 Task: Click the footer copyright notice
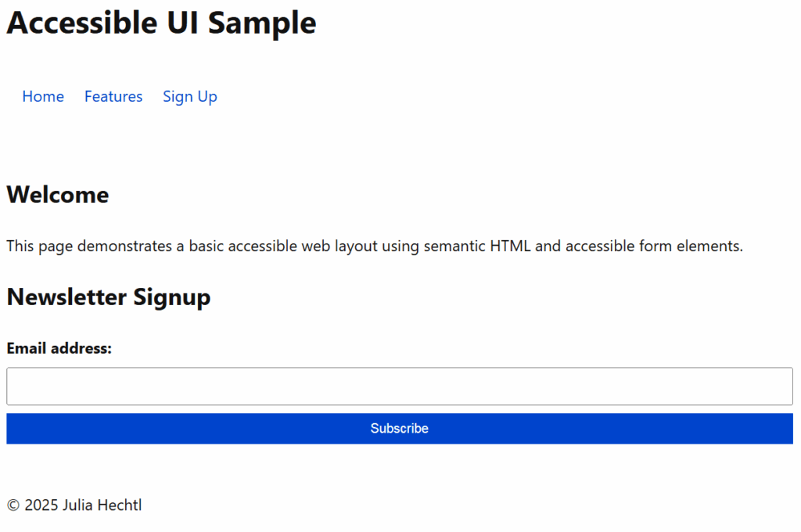[74, 505]
